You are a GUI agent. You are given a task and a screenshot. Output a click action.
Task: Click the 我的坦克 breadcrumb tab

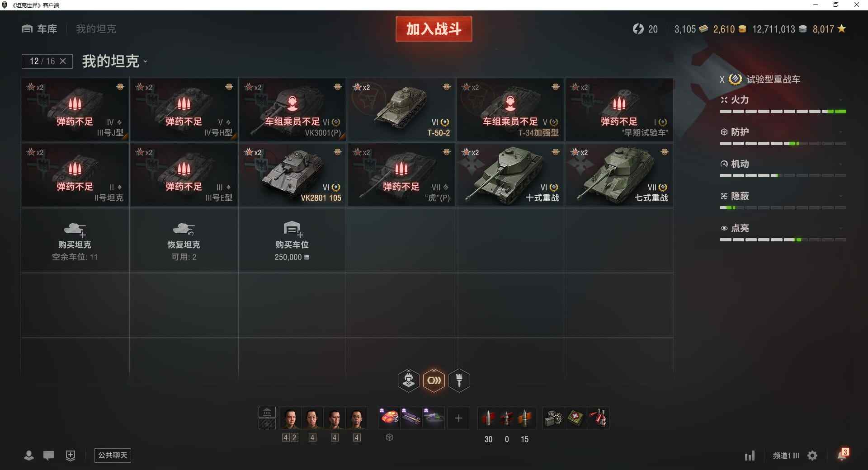pos(96,29)
